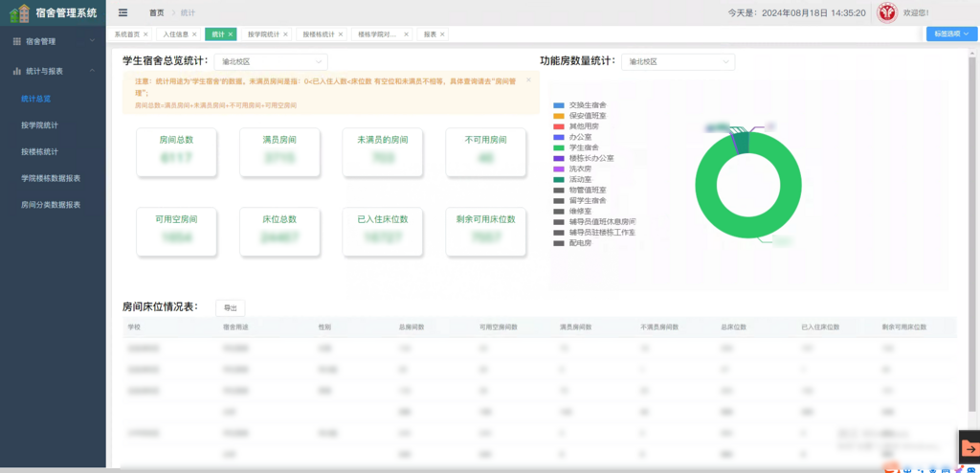Switch to the 报表 tab
Image resolution: width=980 pixels, height=473 pixels.
(433, 34)
